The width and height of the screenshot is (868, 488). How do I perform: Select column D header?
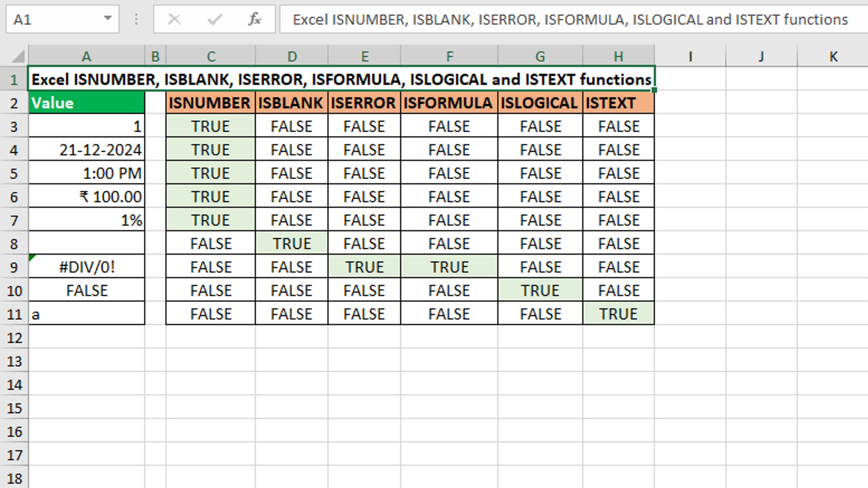292,56
